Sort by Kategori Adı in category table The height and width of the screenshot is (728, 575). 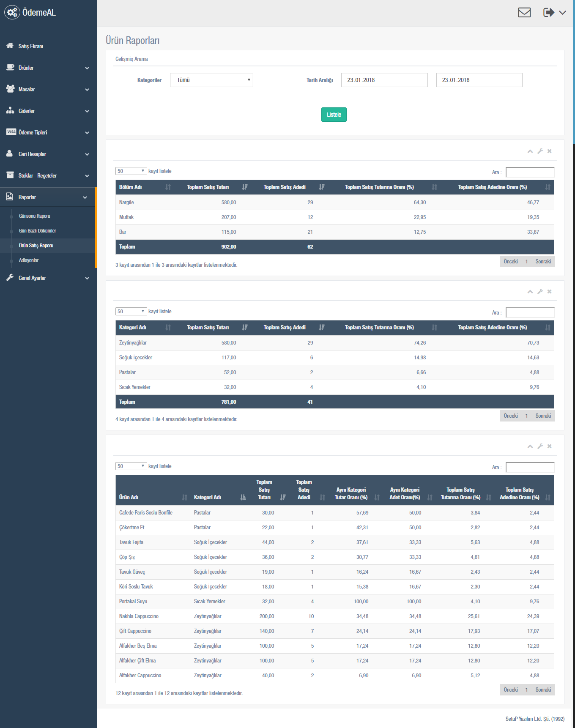(145, 328)
